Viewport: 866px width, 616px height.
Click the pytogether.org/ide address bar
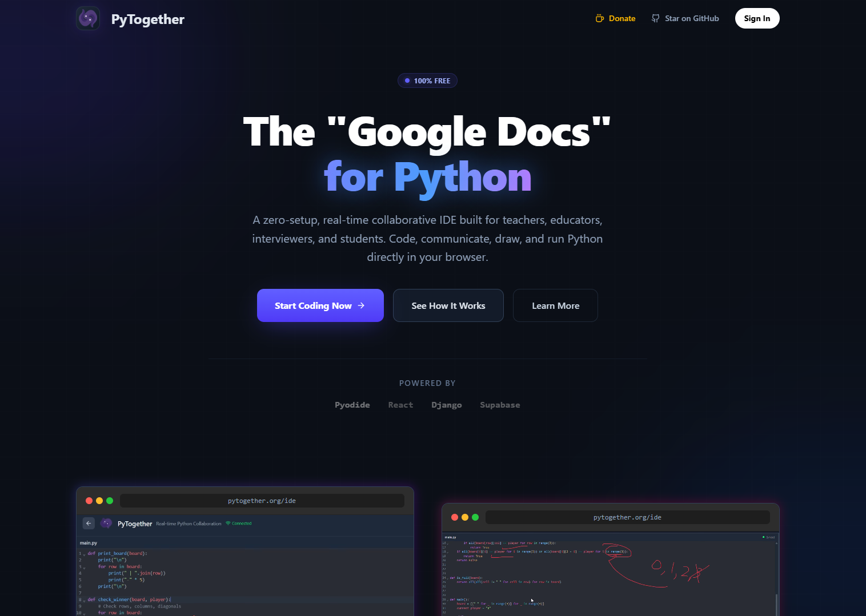(261, 501)
